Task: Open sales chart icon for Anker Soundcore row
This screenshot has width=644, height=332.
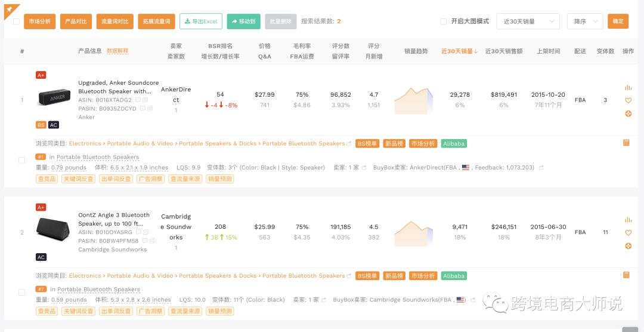Action: 628,87
